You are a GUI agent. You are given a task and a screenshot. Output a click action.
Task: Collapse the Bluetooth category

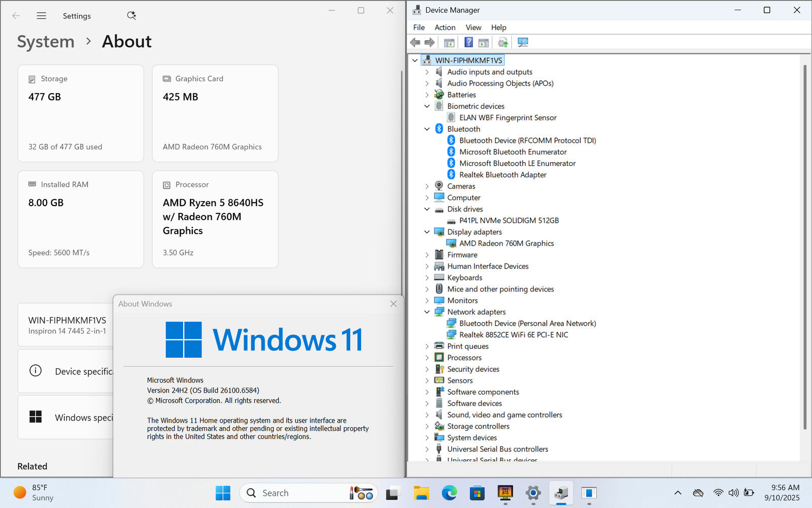(x=427, y=129)
